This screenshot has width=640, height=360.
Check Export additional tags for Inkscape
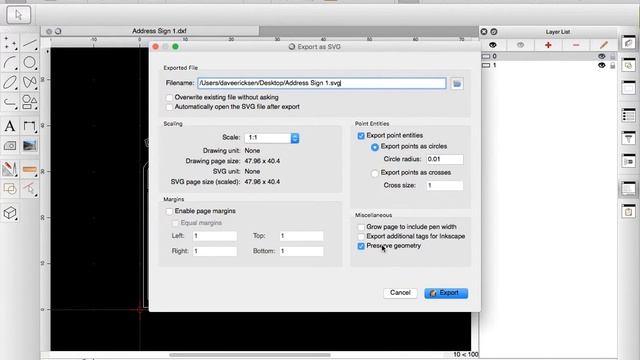[x=361, y=236]
